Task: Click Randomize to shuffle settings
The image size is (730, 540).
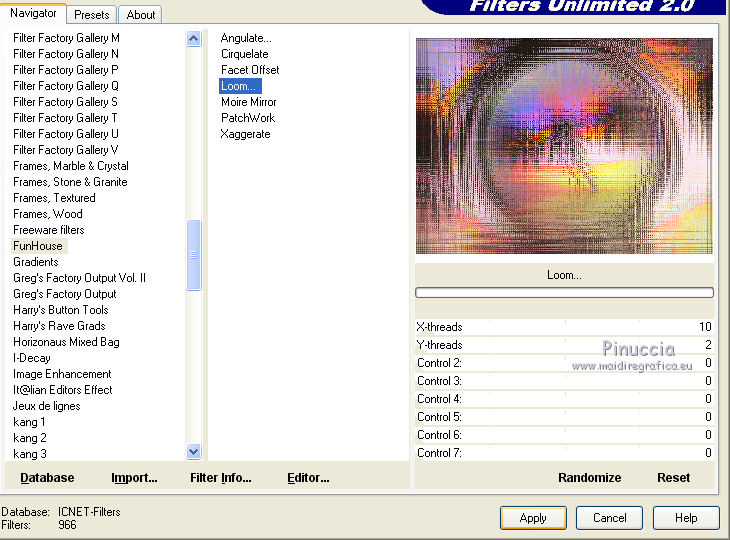Action: [589, 478]
